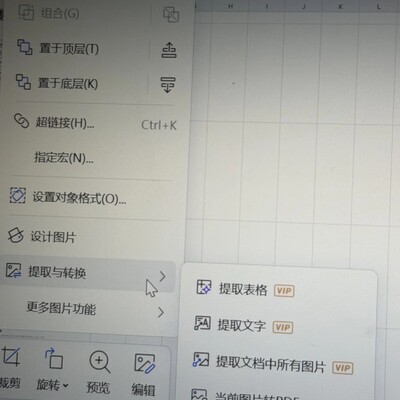Click the 裁剪 crop tool icon
The height and width of the screenshot is (400, 400).
tap(11, 356)
